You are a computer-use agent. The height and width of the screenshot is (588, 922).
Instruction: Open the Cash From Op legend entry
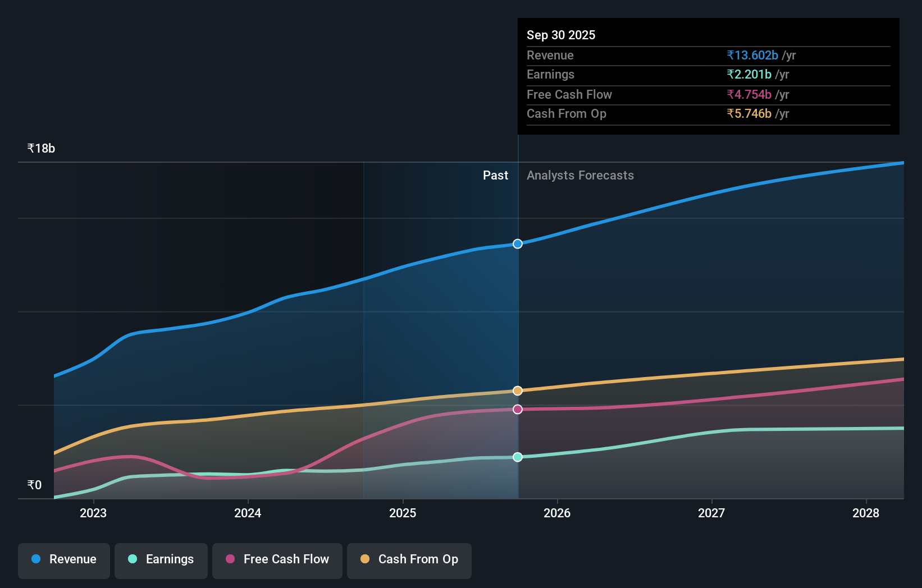click(x=409, y=559)
